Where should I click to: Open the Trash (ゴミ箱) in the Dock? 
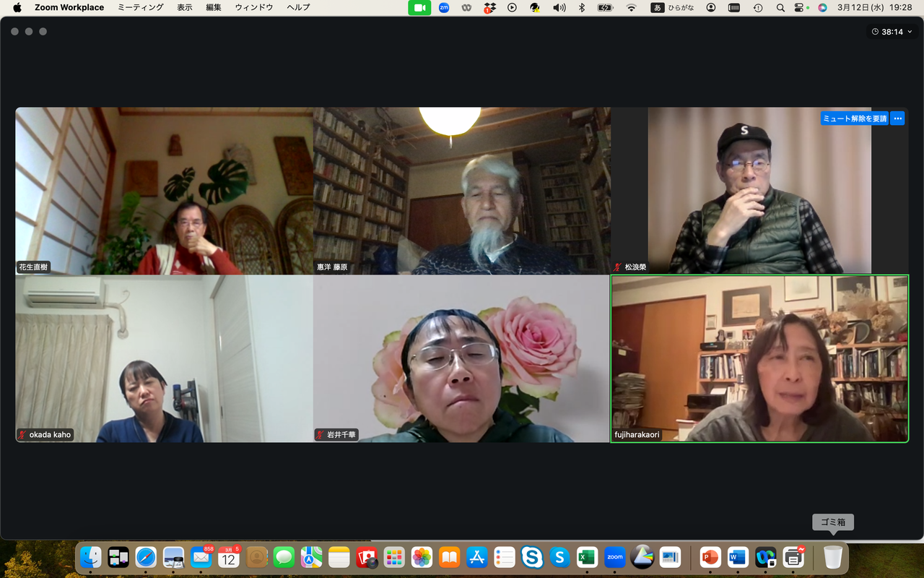click(x=833, y=557)
